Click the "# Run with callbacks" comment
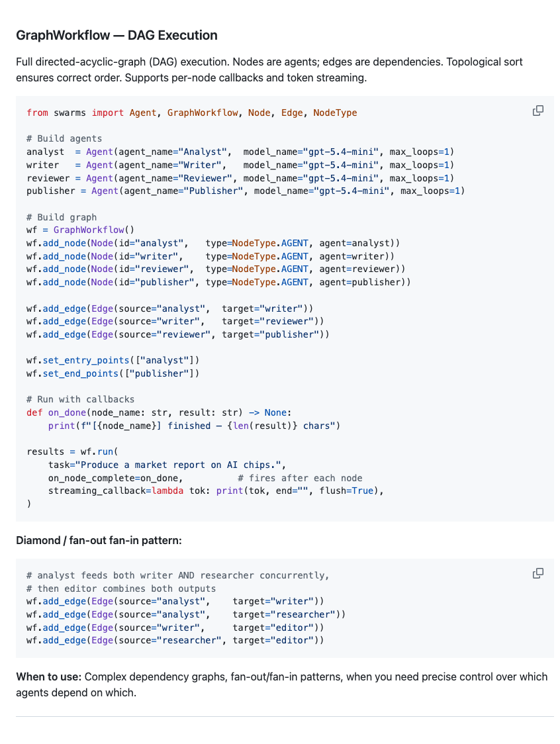The height and width of the screenshot is (744, 560). [81, 400]
